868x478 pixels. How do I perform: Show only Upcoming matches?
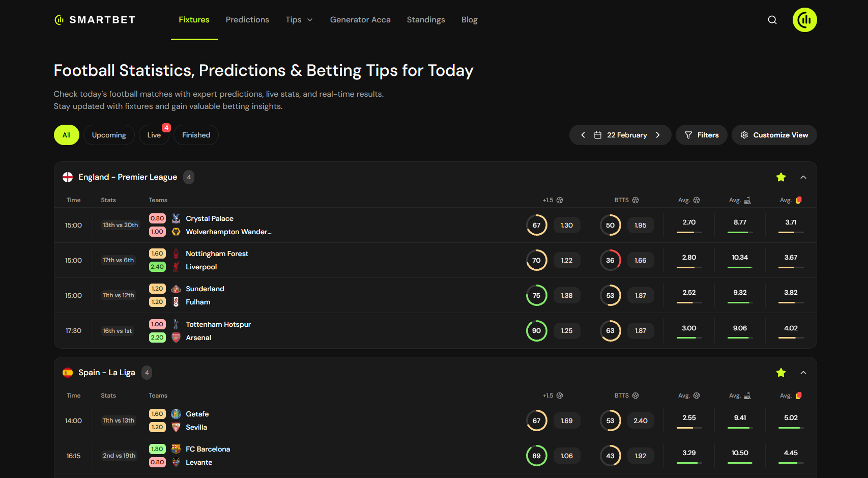pos(109,135)
